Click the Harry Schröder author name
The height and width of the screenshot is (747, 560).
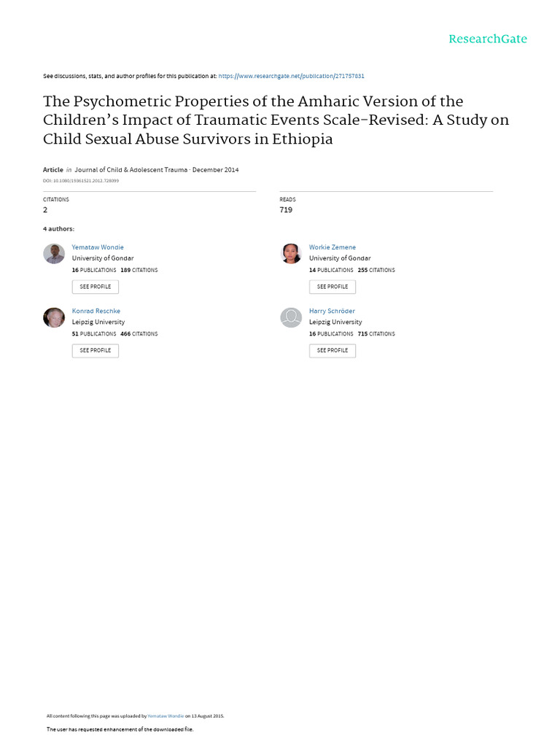coord(332,311)
